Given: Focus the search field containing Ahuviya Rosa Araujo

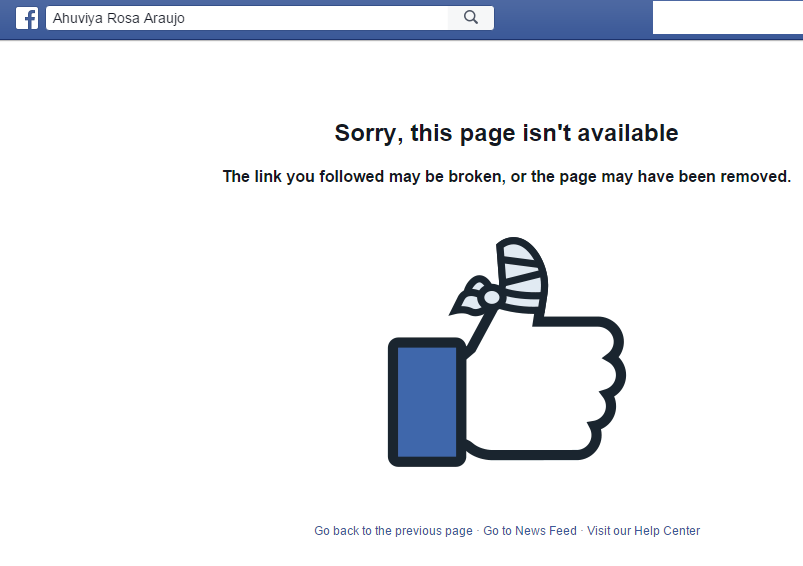Looking at the screenshot, I should point(247,18).
